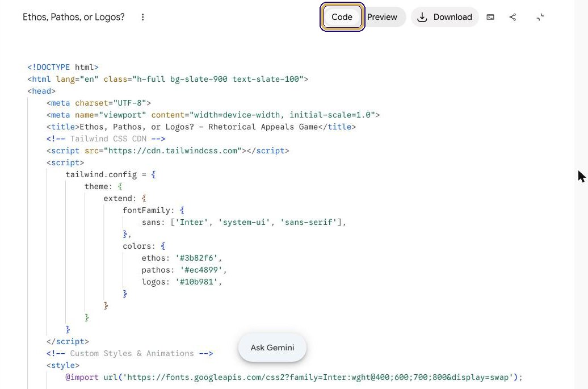Click the Ask Gemini button
Image resolution: width=588 pixels, height=389 pixels.
click(x=272, y=348)
